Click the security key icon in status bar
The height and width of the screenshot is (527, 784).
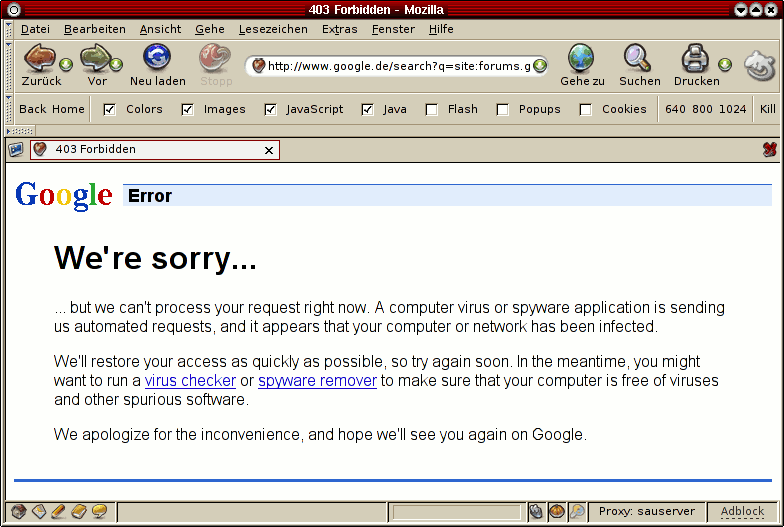point(577,512)
